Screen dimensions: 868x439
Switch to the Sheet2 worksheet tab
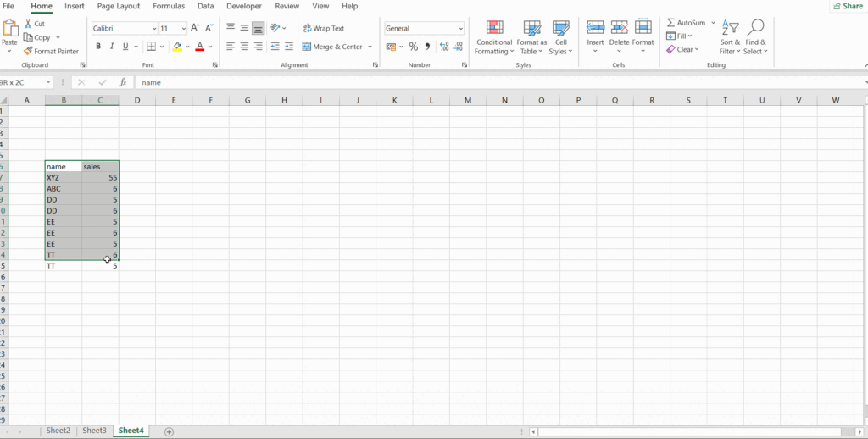(58, 431)
